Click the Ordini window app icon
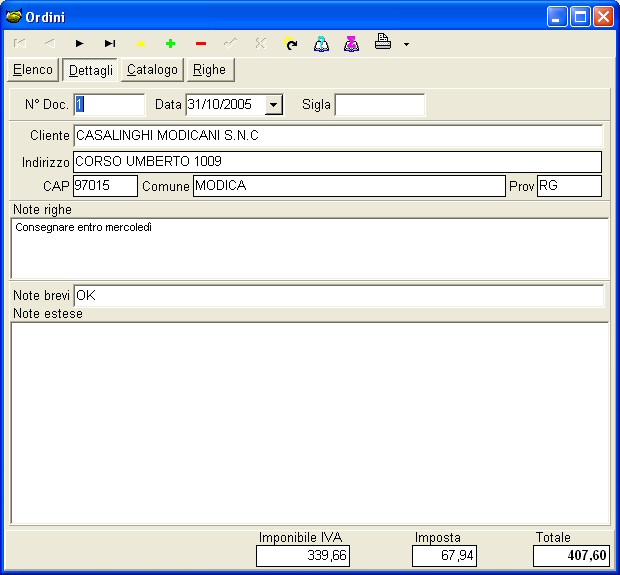 [13, 17]
